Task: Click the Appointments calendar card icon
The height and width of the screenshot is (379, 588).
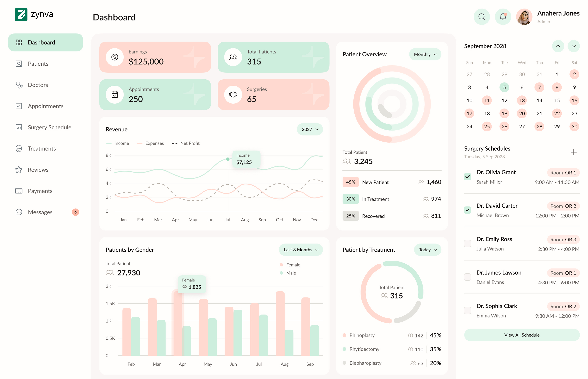Action: click(x=115, y=95)
